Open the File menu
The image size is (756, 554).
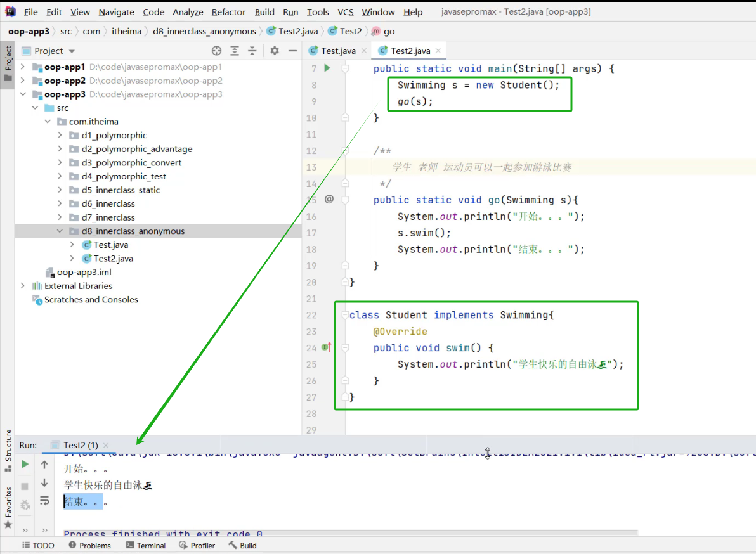[31, 12]
